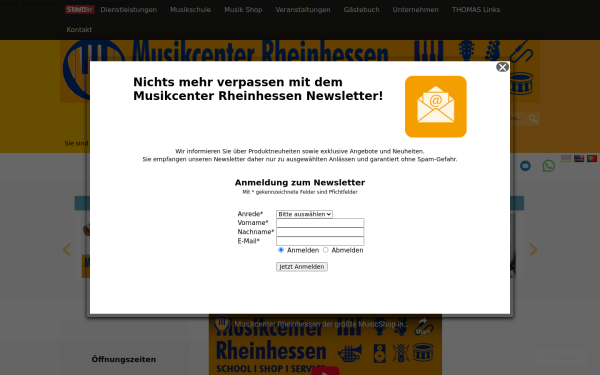Focus the E-Mail input field
Screen dimensions: 600x375
[320, 241]
